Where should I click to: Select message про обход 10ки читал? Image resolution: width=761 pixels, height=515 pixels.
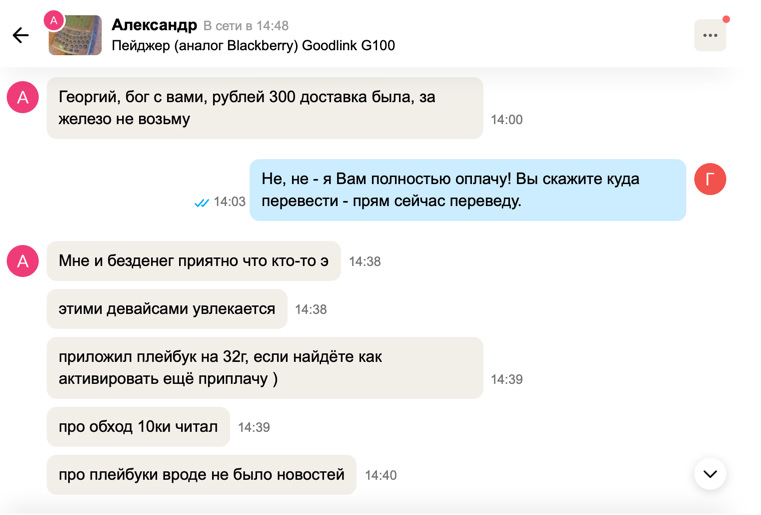pyautogui.click(x=138, y=427)
